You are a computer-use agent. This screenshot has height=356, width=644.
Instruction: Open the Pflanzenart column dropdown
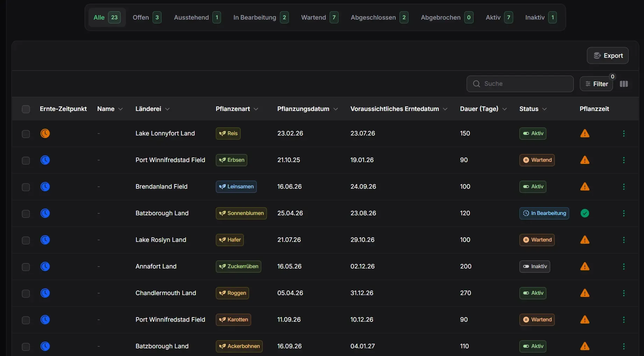[x=256, y=109]
